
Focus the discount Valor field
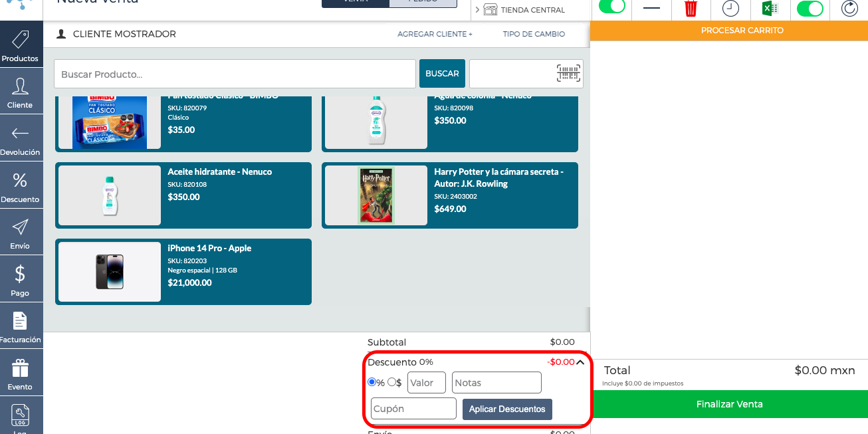coord(427,383)
